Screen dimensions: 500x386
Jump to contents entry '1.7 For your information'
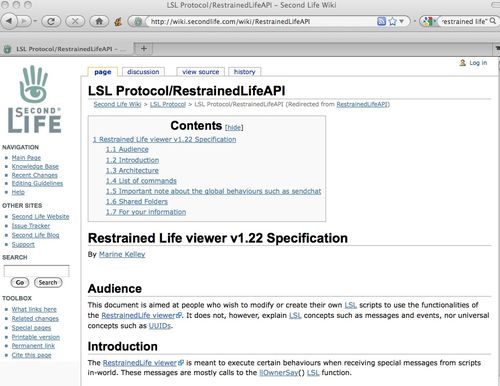click(146, 212)
